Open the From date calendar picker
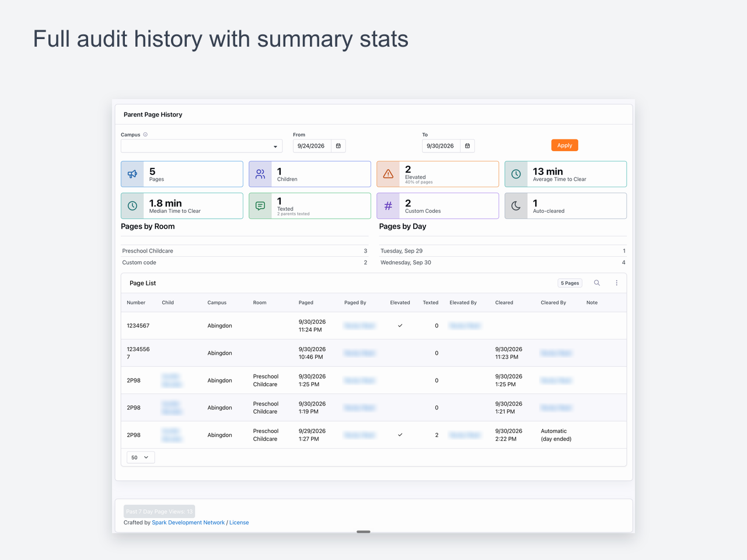Screen dimensions: 747x560 pyautogui.click(x=338, y=146)
